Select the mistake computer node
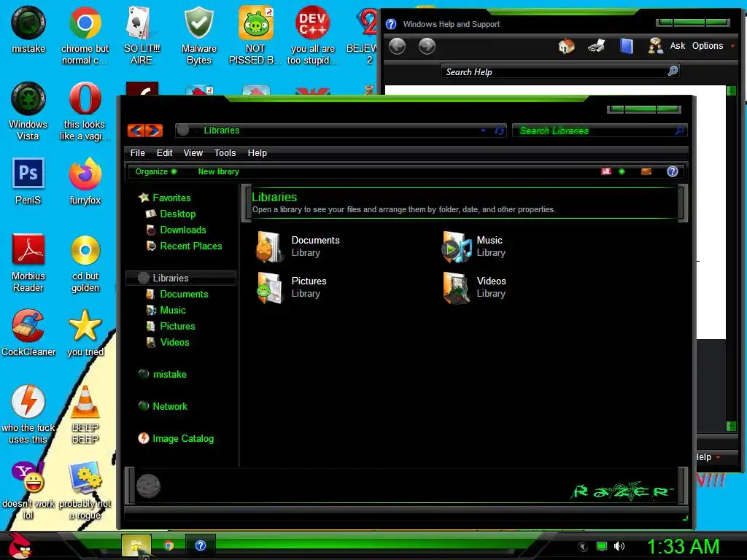Viewport: 747px width, 560px height. click(x=163, y=374)
